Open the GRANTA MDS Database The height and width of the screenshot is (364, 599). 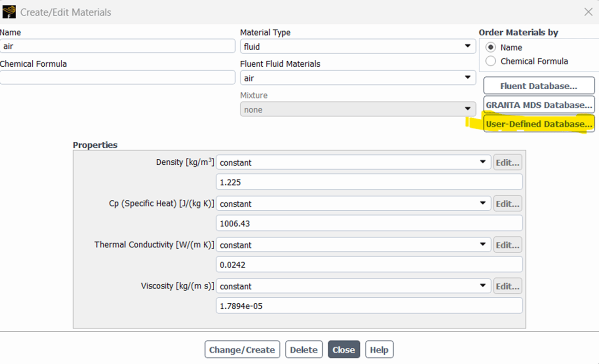coord(539,104)
